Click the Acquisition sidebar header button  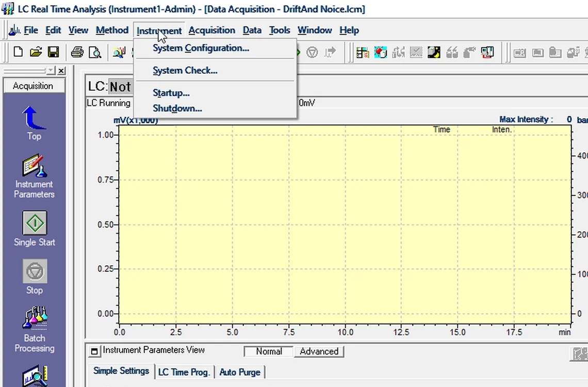34,86
